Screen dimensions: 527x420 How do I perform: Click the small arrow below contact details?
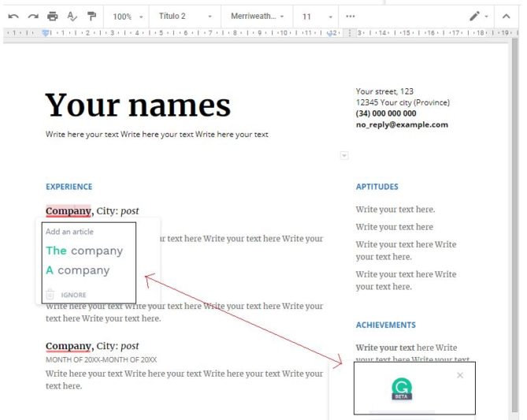(344, 156)
